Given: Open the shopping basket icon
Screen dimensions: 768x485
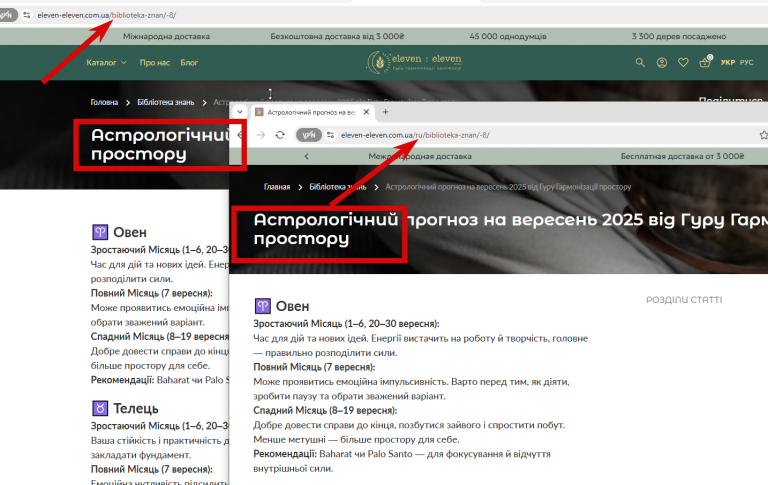Looking at the screenshot, I should point(705,62).
